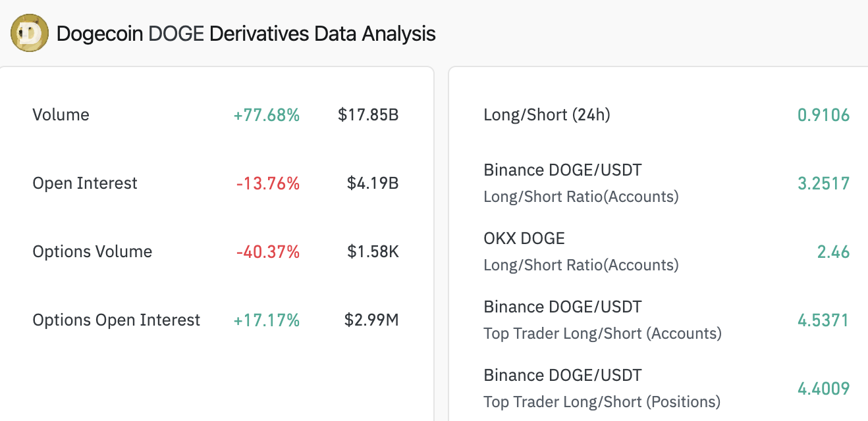The image size is (868, 421).
Task: Select the Options Volume statistic
Action: coord(92,251)
